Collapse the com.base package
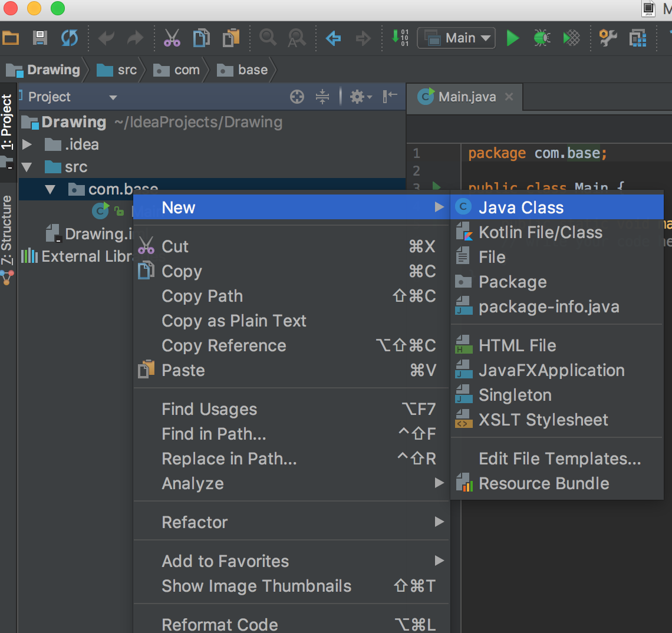Image resolution: width=672 pixels, height=633 pixels. click(50, 189)
